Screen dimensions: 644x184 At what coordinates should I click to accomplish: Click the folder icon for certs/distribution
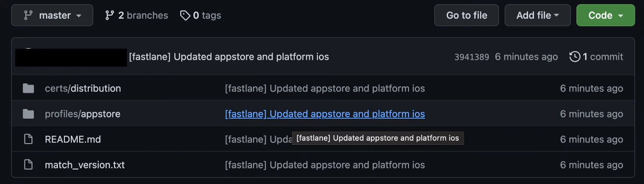pos(29,88)
